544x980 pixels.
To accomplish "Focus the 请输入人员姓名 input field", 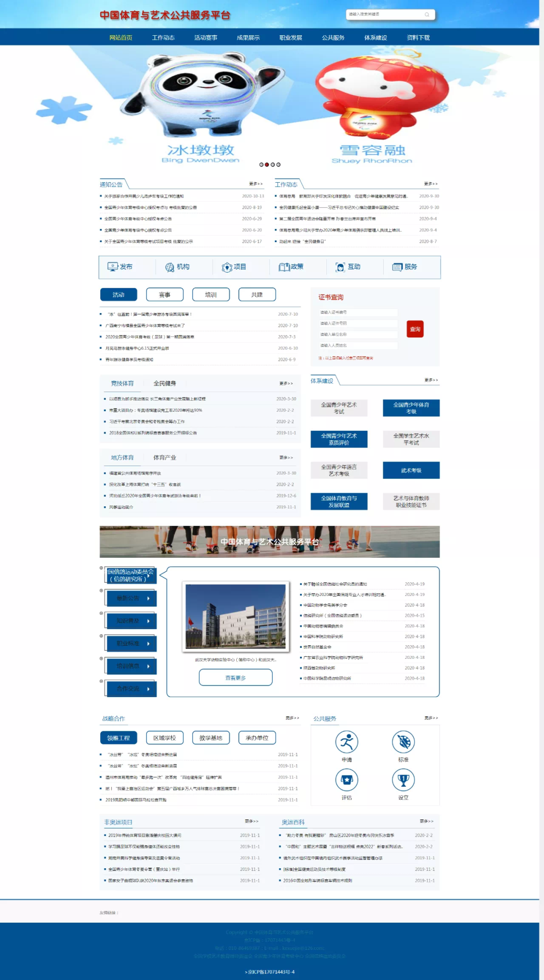I will click(358, 345).
